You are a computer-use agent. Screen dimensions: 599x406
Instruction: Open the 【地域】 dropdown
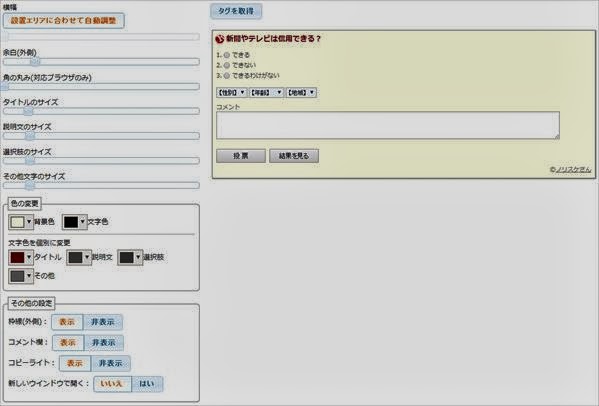(301, 92)
